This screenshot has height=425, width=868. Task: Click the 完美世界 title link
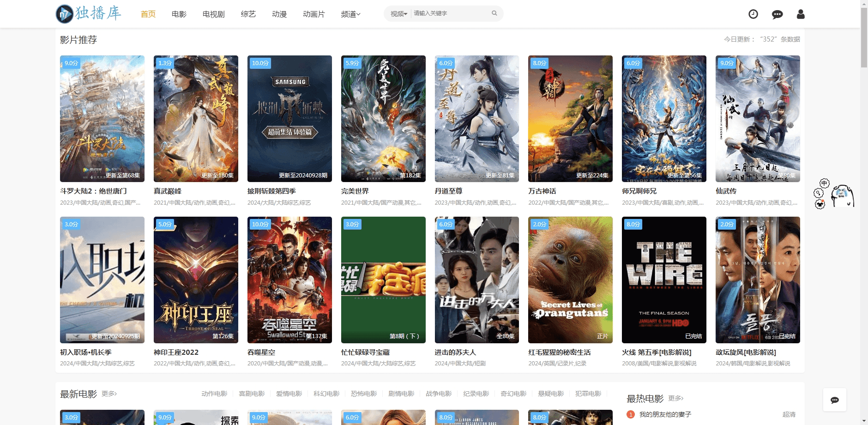[355, 191]
